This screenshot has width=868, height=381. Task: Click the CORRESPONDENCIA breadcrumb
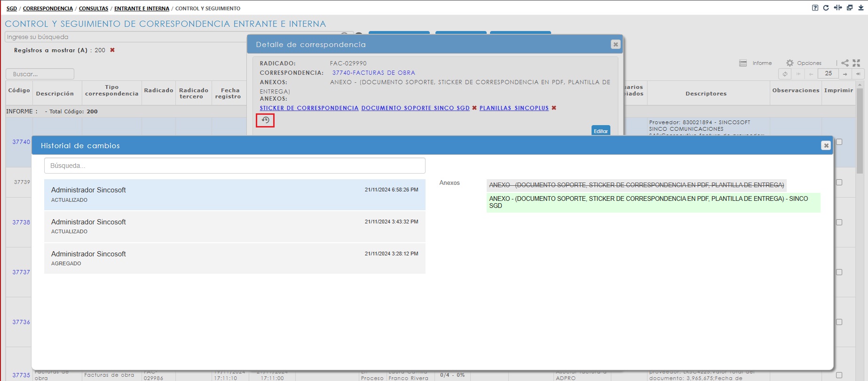(x=48, y=8)
